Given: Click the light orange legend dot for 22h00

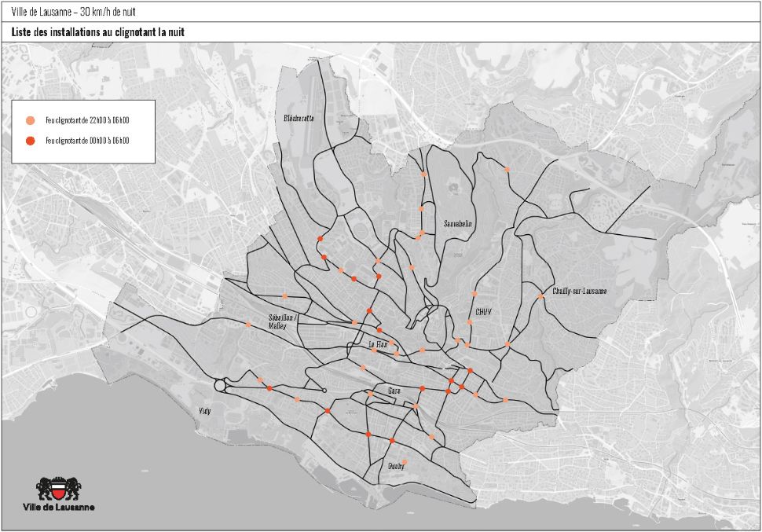Looking at the screenshot, I should coord(30,120).
